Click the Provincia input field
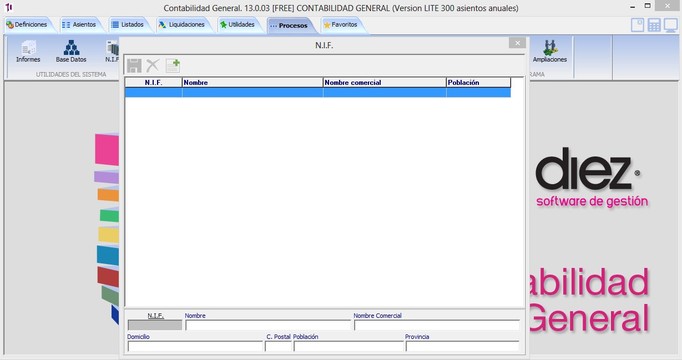682x360 pixels. 462,347
